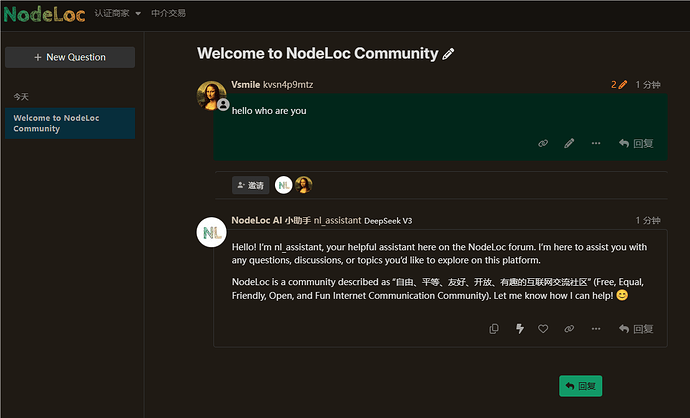Image resolution: width=690 pixels, height=418 pixels.
Task: Click the lightning bolt icon on AI reply
Action: pyautogui.click(x=520, y=329)
